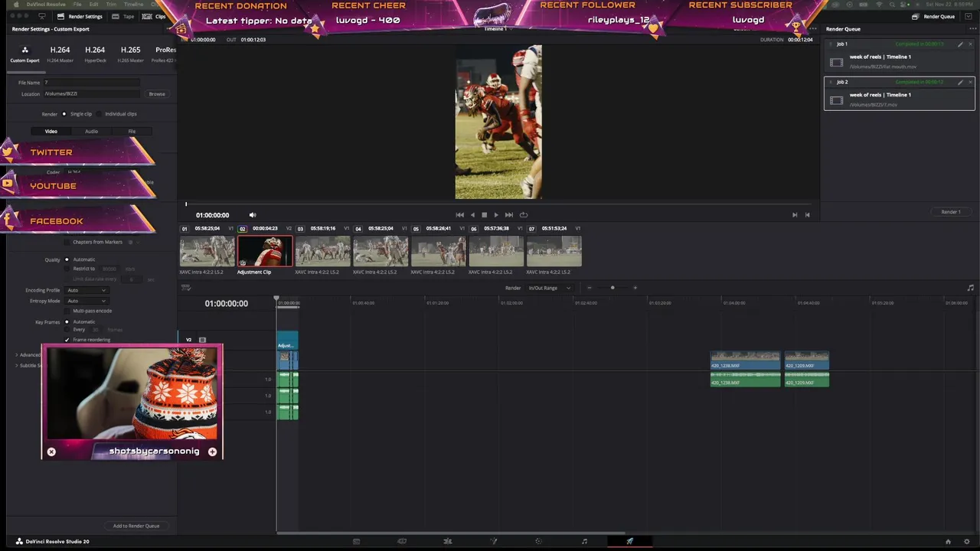Choose the H.264 Master preset
The height and width of the screenshot is (551, 980).
[60, 54]
